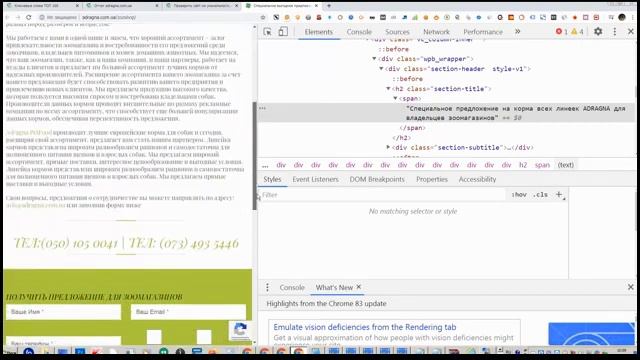Click the Adragna PetFood link in text

(29, 133)
